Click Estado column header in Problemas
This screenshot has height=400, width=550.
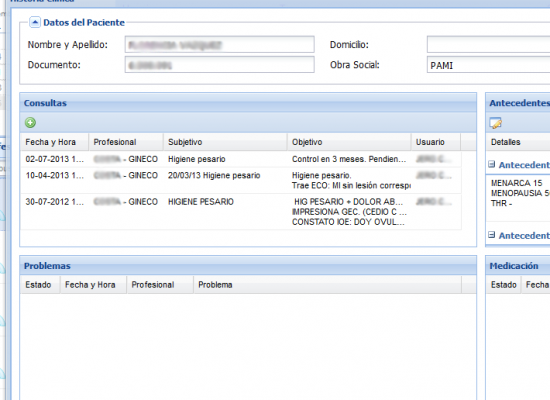[x=40, y=285]
